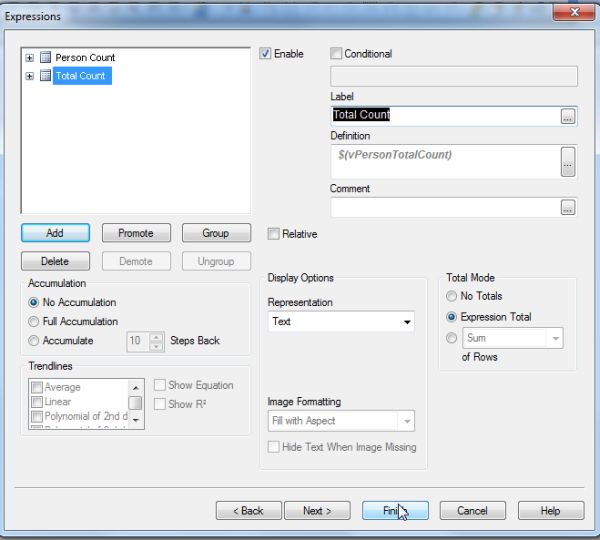Delete the selected expression

click(x=55, y=261)
